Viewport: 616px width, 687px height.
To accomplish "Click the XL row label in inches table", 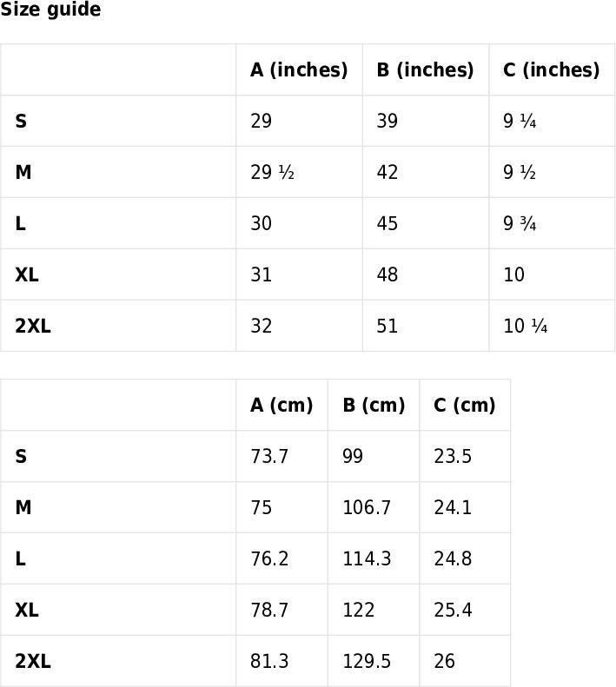I will (x=27, y=274).
